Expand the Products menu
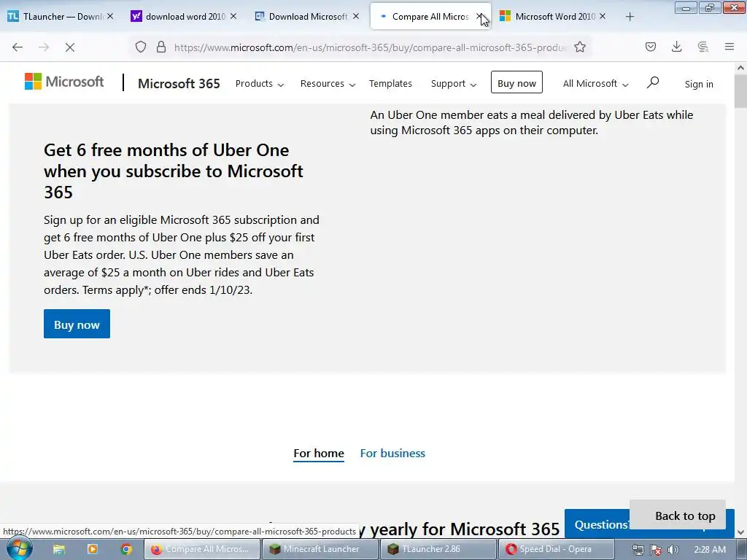Screen dimensions: 747x560 tap(260, 84)
